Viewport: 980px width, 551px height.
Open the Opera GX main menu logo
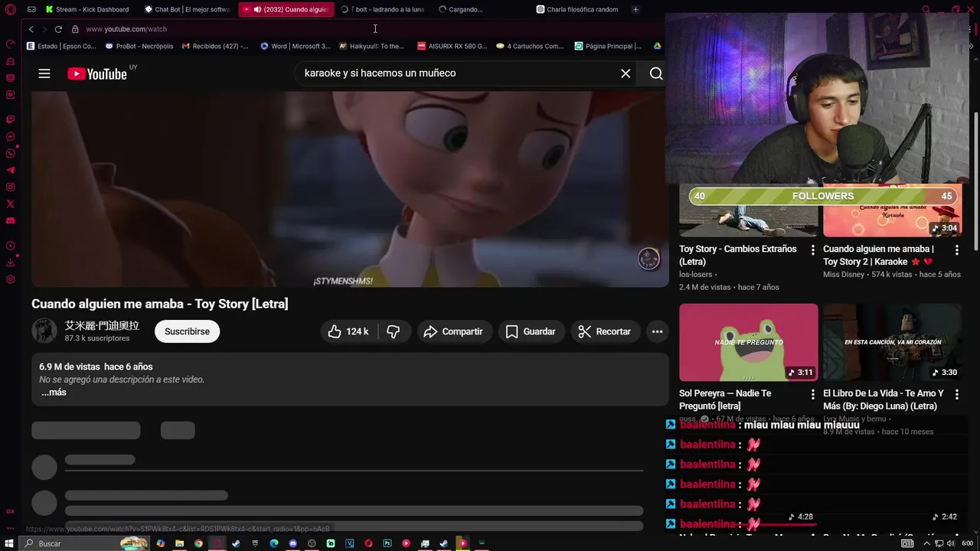tap(10, 9)
